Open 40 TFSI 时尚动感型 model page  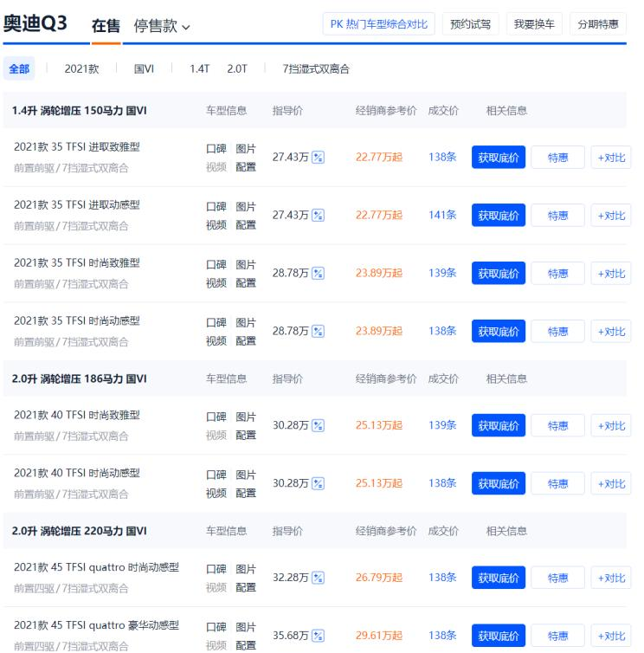76,473
